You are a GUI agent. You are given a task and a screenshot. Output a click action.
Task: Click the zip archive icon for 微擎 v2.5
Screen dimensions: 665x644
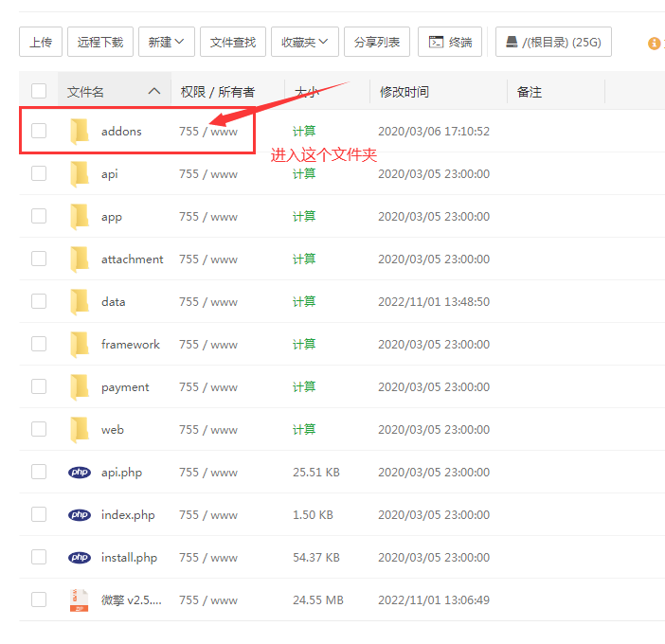pos(80,599)
